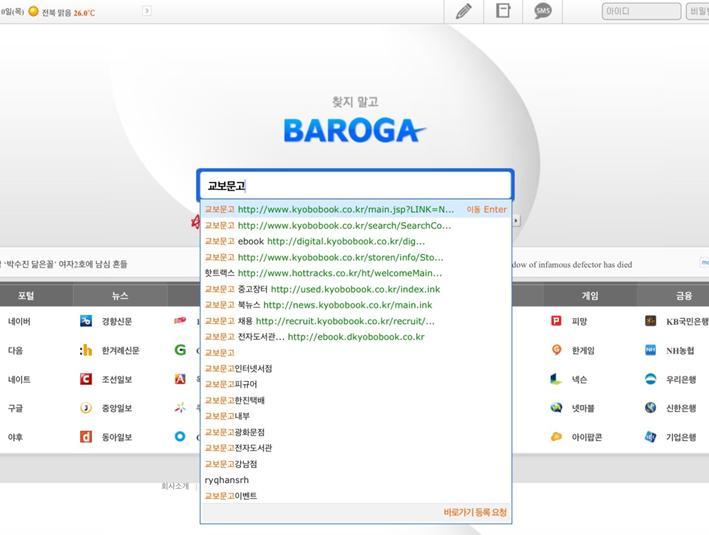Click the weather sun icon

pos(33,11)
